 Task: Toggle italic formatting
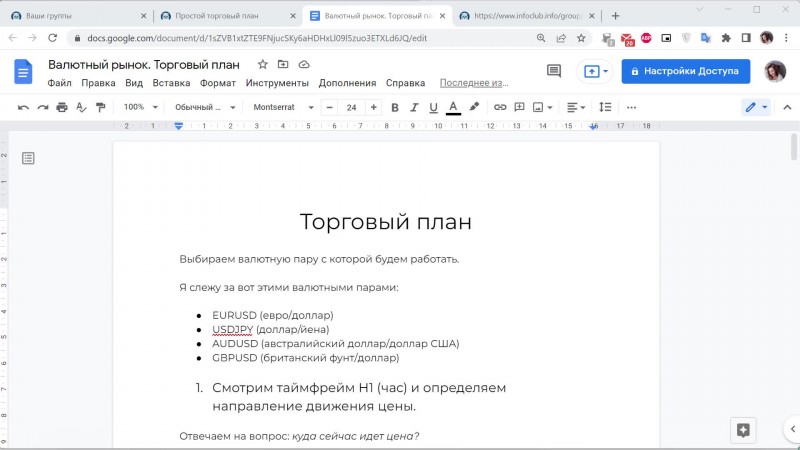coord(414,107)
